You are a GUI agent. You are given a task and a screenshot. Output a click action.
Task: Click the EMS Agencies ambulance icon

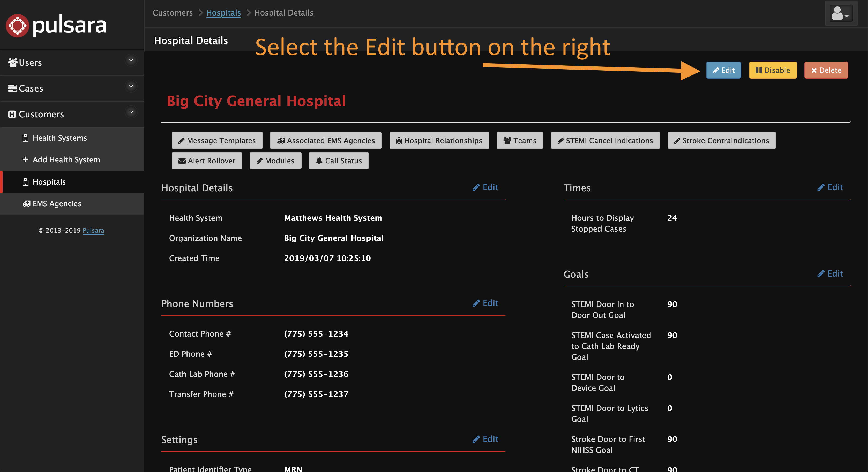click(x=26, y=204)
